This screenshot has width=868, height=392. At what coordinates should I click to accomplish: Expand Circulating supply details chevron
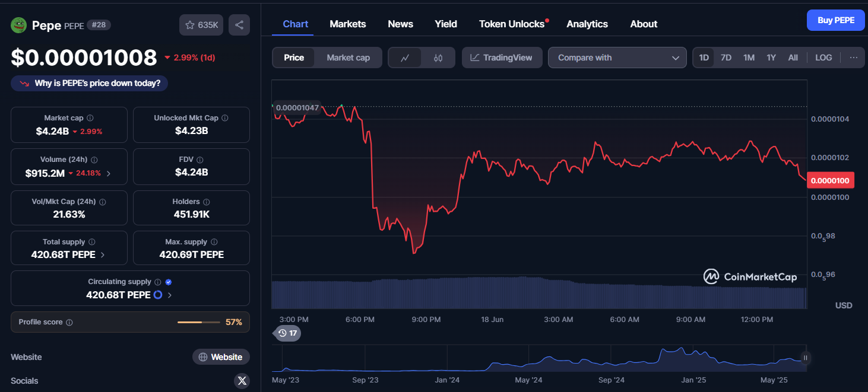[170, 295]
